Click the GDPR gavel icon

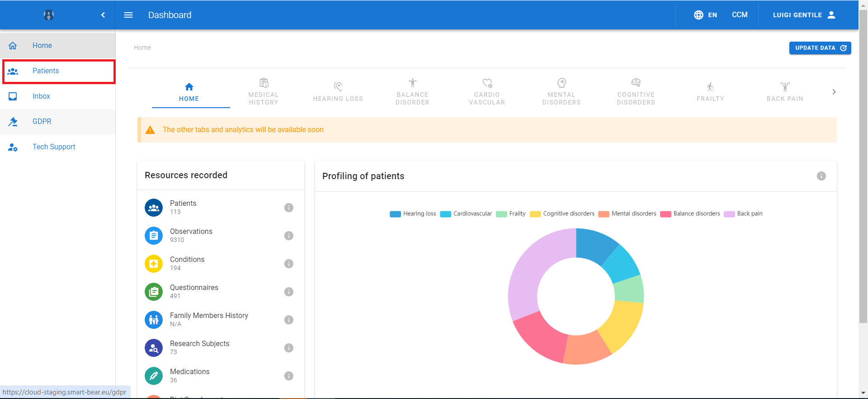coord(13,122)
